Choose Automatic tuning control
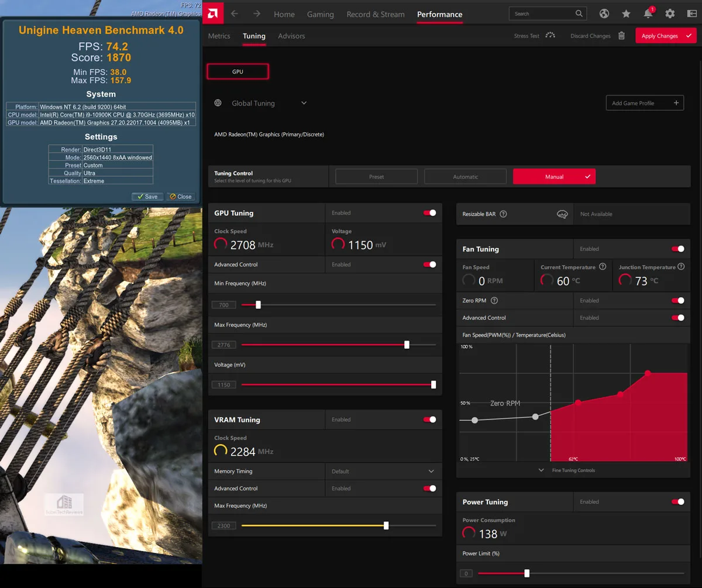702x588 pixels. click(x=466, y=176)
